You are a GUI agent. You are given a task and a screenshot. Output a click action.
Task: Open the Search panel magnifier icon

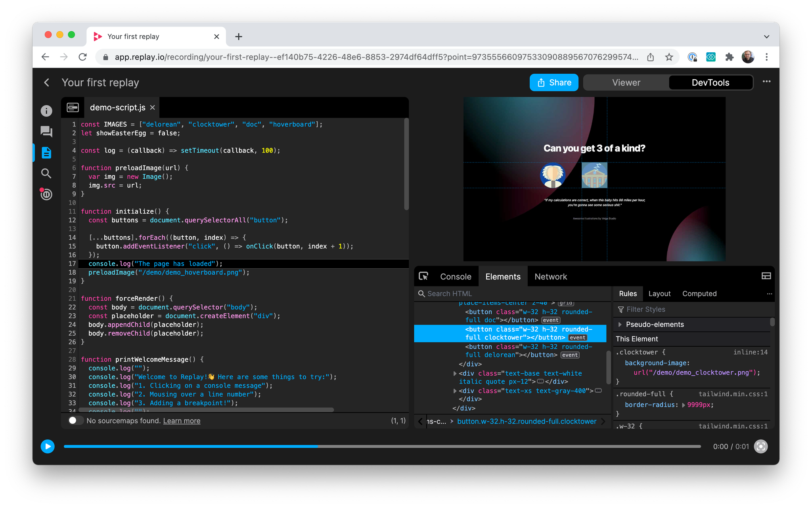pos(46,173)
